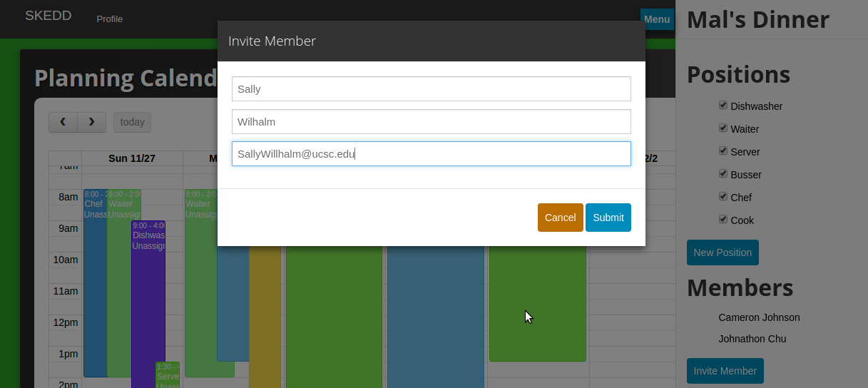The image size is (868, 388).
Task: Click the SKEDD brand logo link
Action: click(48, 16)
